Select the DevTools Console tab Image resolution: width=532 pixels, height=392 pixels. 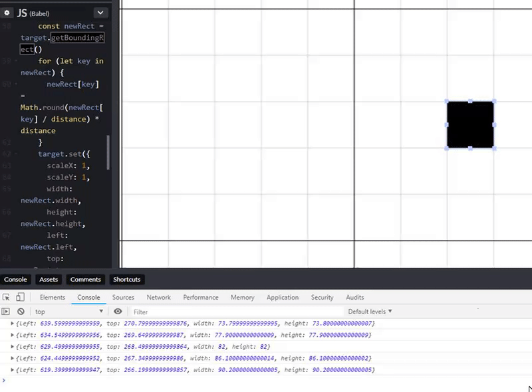88,298
